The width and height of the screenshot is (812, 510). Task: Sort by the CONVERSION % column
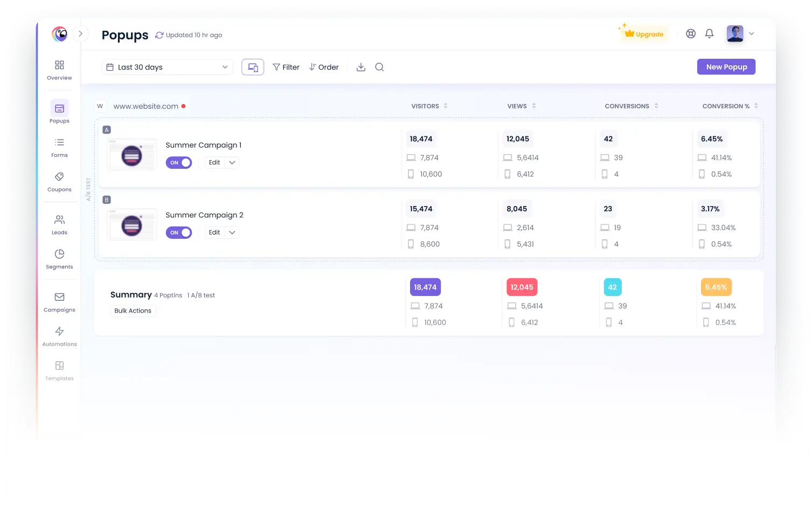(730, 106)
